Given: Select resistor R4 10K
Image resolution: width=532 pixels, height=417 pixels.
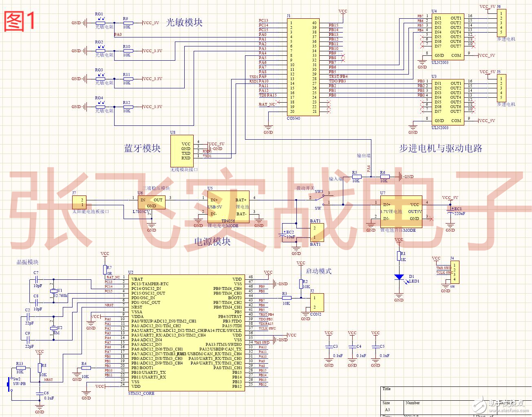Looking at the screenshot, I should (86, 368).
